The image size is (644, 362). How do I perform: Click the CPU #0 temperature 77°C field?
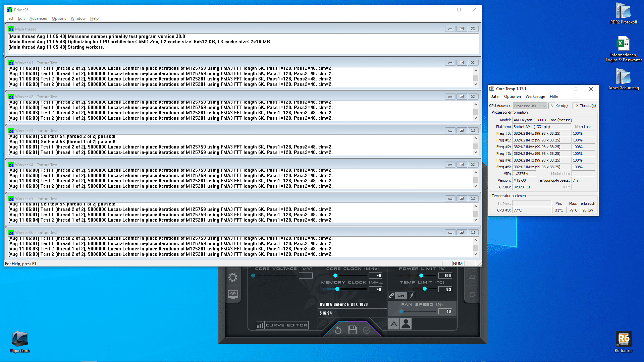tap(532, 210)
